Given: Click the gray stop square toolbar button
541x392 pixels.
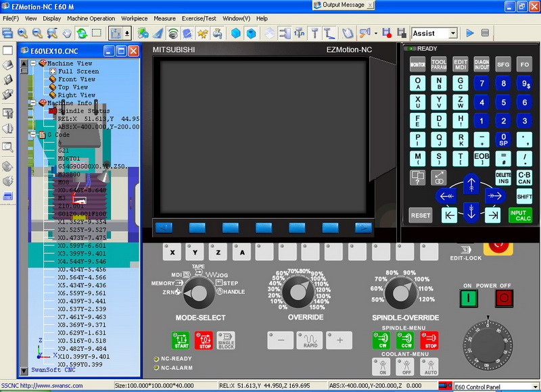Looking at the screenshot, I should (x=485, y=32).
